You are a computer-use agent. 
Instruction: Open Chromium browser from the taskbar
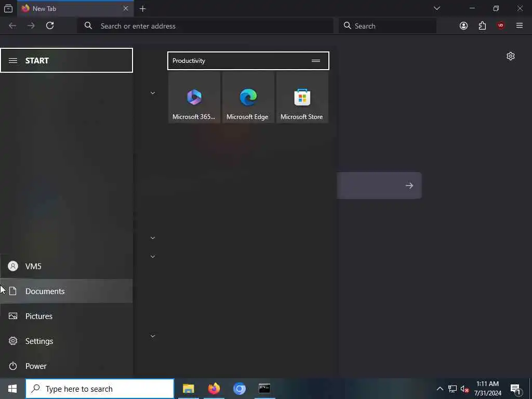pyautogui.click(x=240, y=389)
